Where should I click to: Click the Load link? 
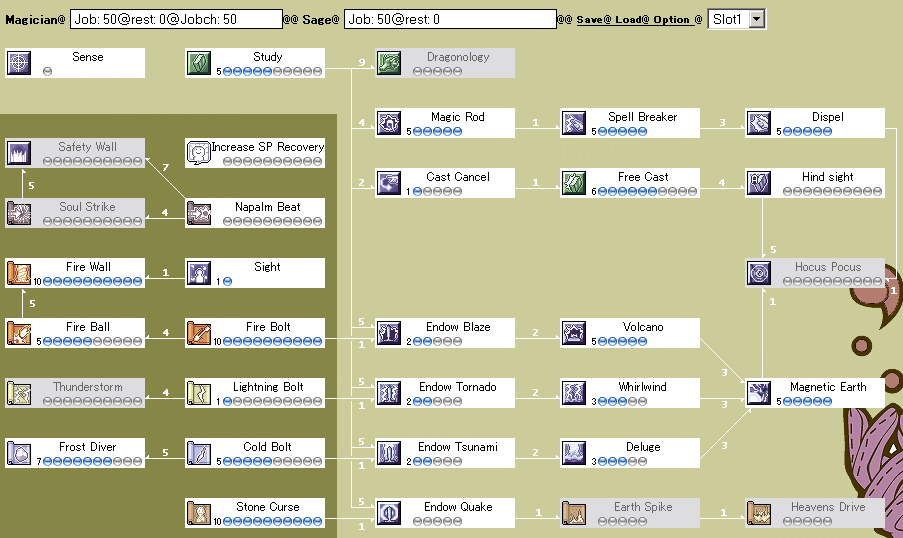629,20
